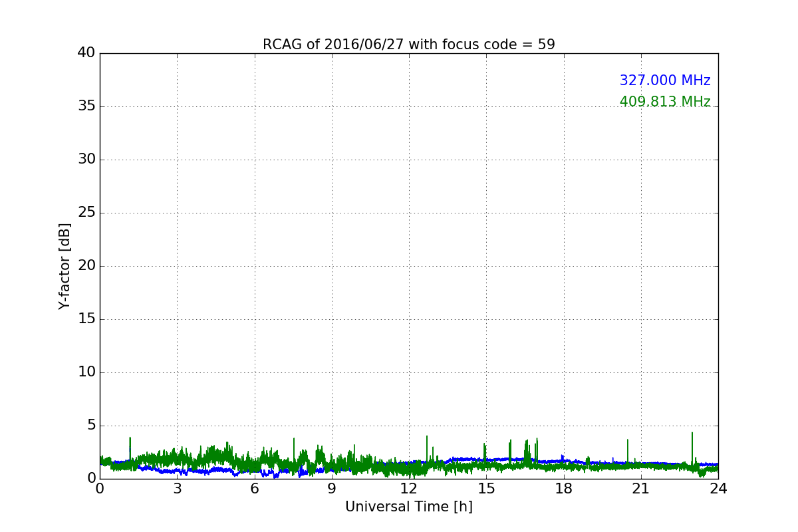This screenshot has height=532, width=798.
Task: Click the x-axis tick label '6'
Action: point(255,489)
